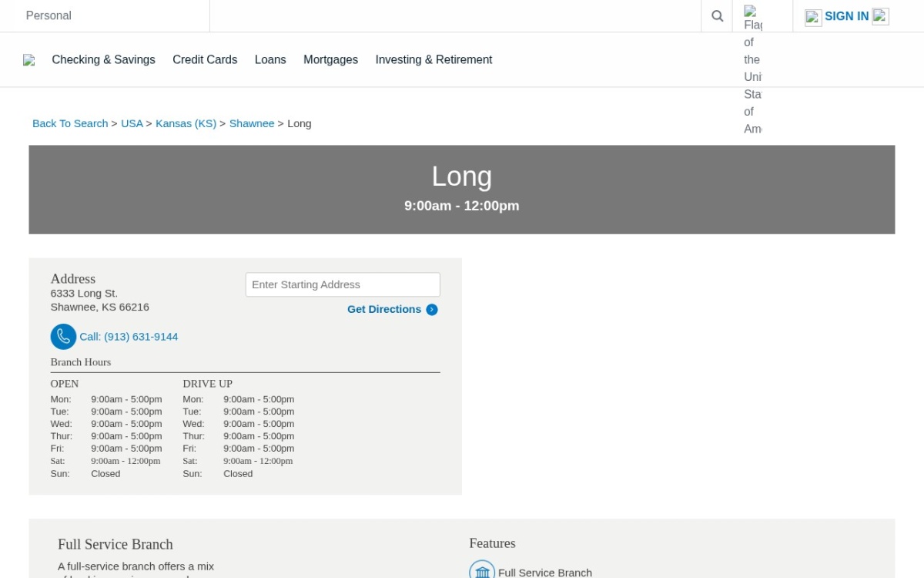Viewport: 924px width, 578px height.
Task: Click the blue phone call icon
Action: tap(63, 337)
